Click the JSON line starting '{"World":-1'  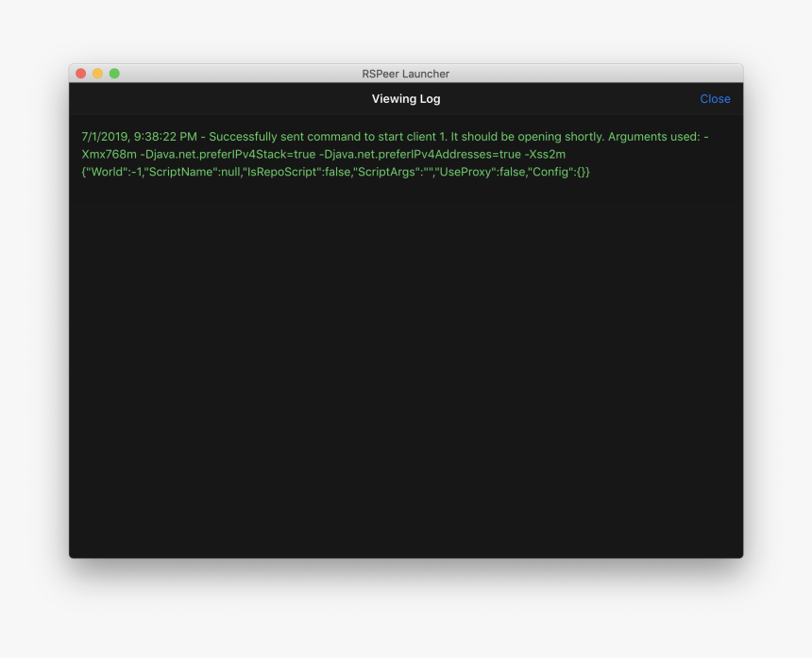[x=335, y=172]
